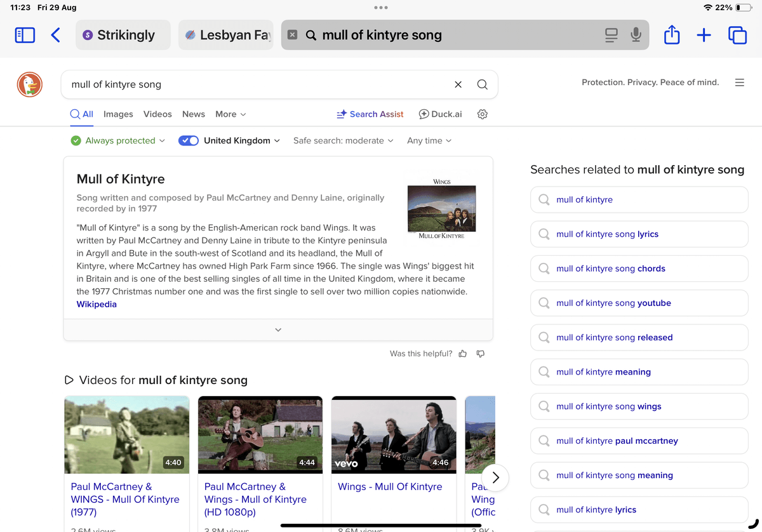762x532 pixels.
Task: Click the three-dot multitasking icon at top
Action: 381,8
